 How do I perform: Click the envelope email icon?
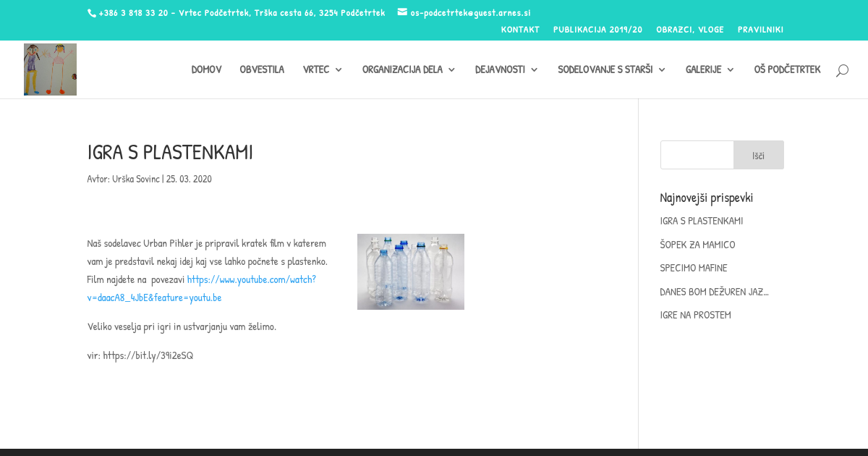(x=402, y=12)
